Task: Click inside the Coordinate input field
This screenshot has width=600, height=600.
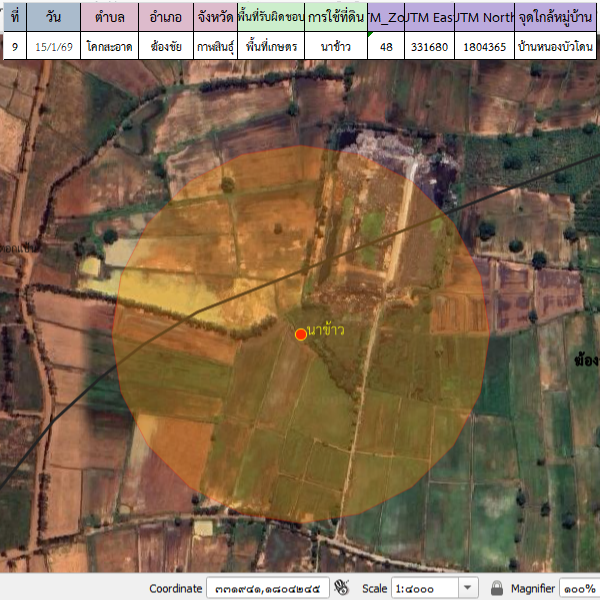Action: (x=267, y=588)
